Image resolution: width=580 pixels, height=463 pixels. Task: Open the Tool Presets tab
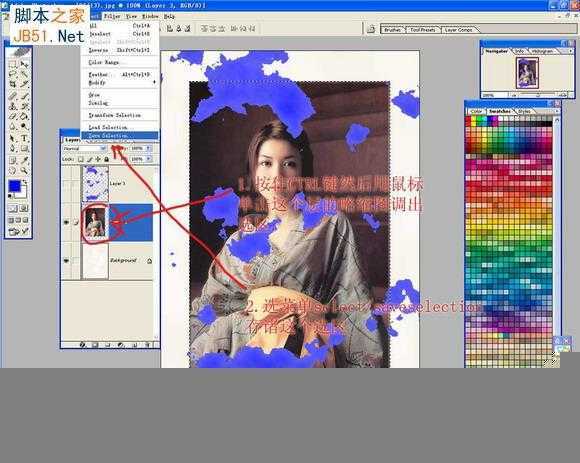click(423, 30)
